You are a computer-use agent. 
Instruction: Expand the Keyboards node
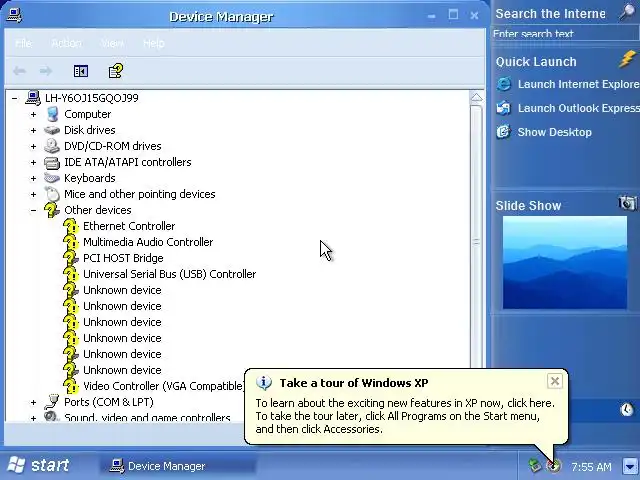(x=33, y=178)
